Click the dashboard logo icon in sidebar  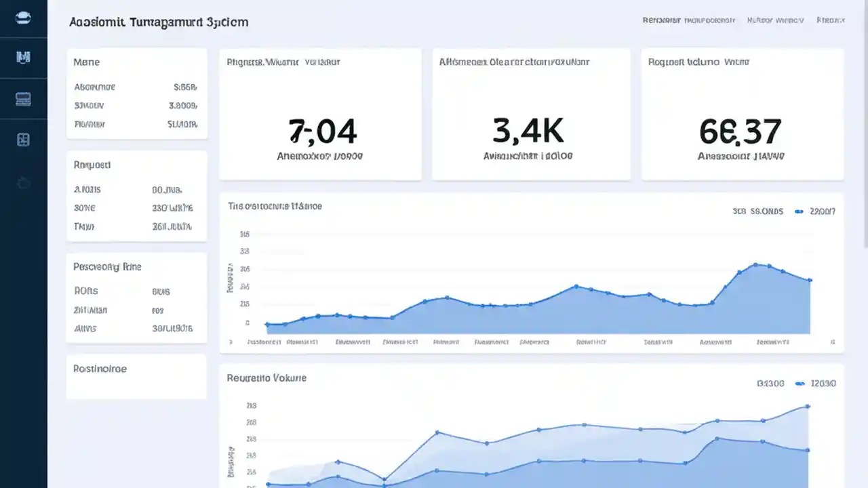[24, 17]
